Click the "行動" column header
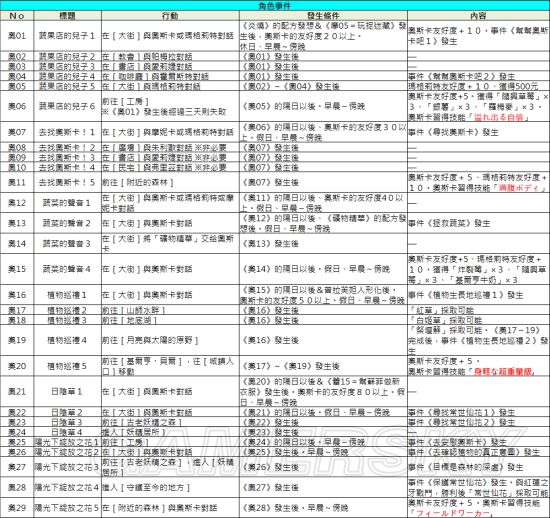This screenshot has height=518, width=550. pyautogui.click(x=170, y=15)
